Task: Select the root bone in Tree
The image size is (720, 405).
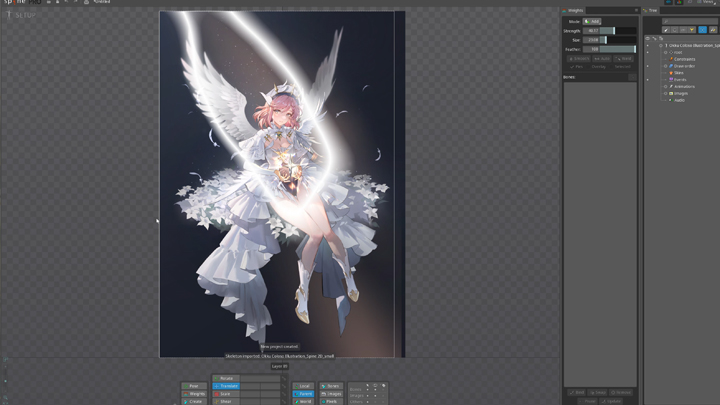Action: (x=678, y=52)
